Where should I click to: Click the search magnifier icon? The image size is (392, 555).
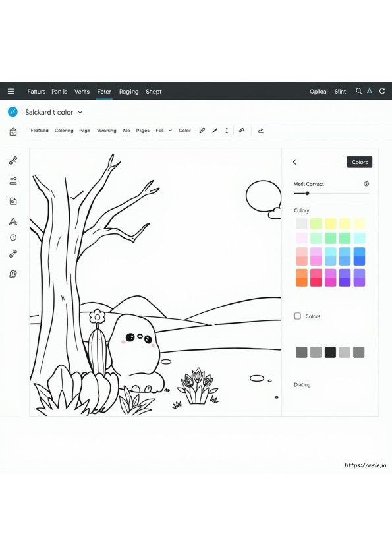coord(359,91)
